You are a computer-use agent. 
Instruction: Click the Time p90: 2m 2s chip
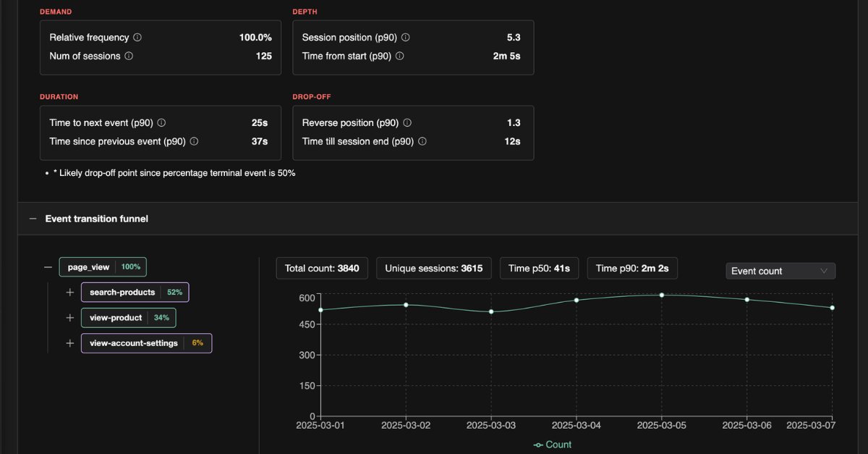[632, 269]
